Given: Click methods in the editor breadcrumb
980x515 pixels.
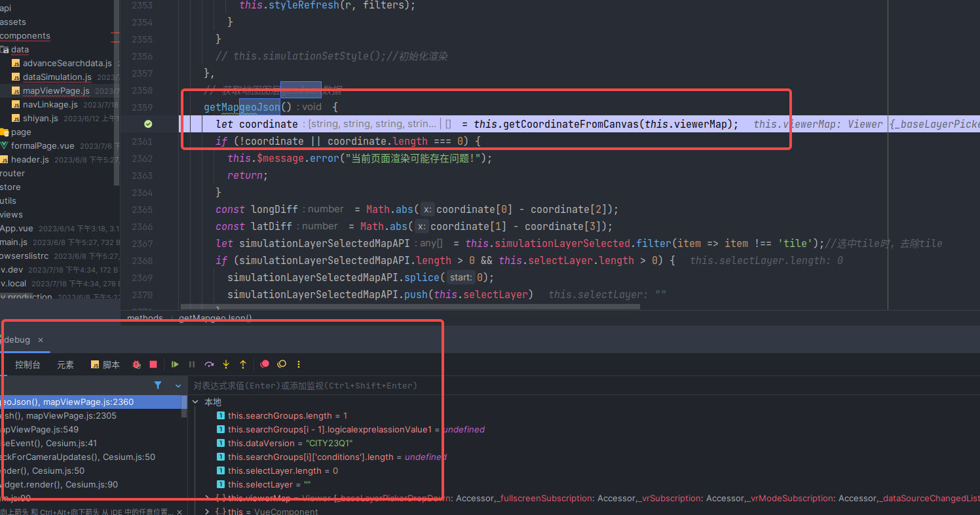Looking at the screenshot, I should [145, 318].
